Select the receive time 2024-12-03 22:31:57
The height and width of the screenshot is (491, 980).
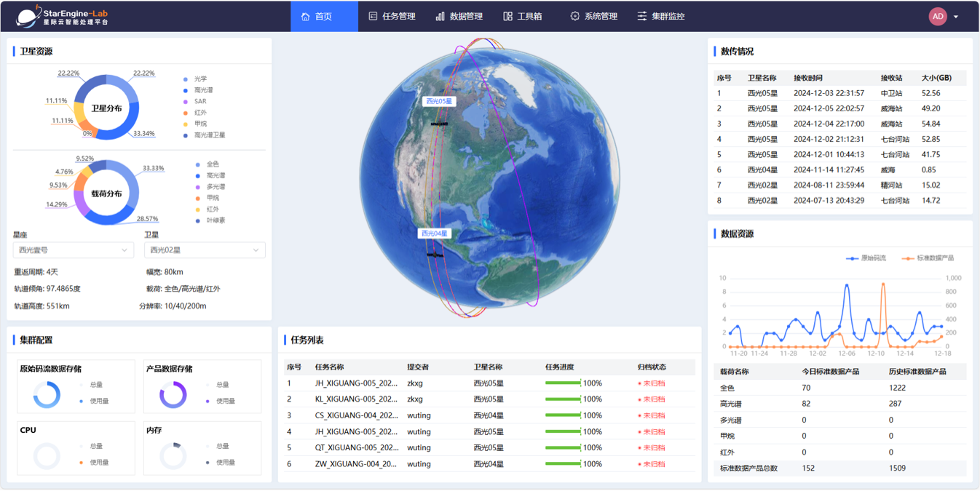829,93
